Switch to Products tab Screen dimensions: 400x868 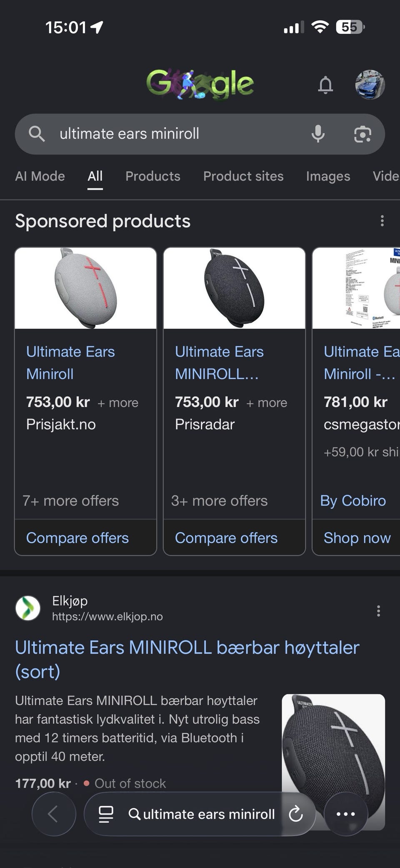[153, 176]
